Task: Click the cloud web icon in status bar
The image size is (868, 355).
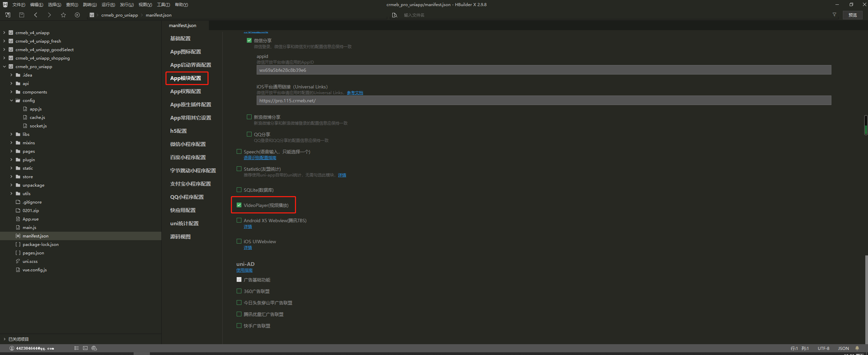Action: (94, 348)
